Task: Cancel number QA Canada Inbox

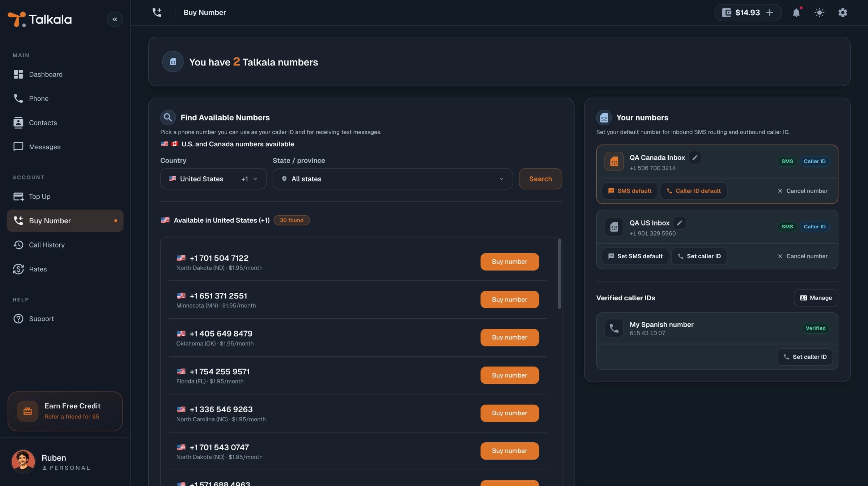Action: [802, 191]
